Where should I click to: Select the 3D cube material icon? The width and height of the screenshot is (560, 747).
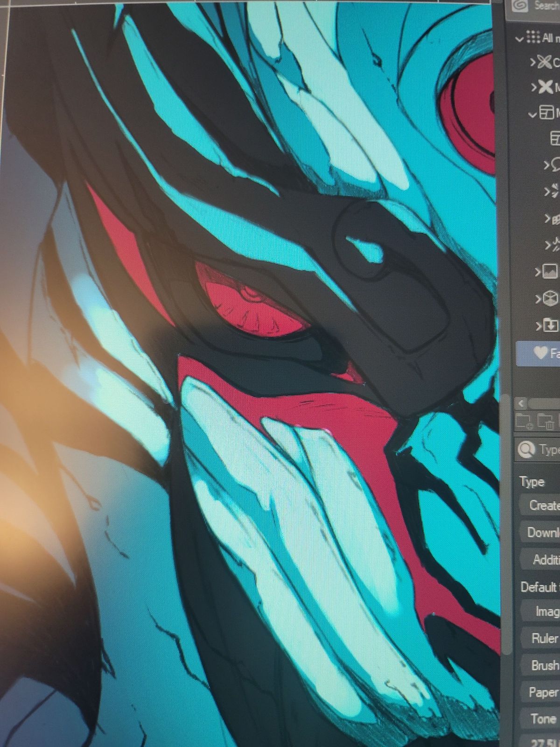click(x=550, y=298)
